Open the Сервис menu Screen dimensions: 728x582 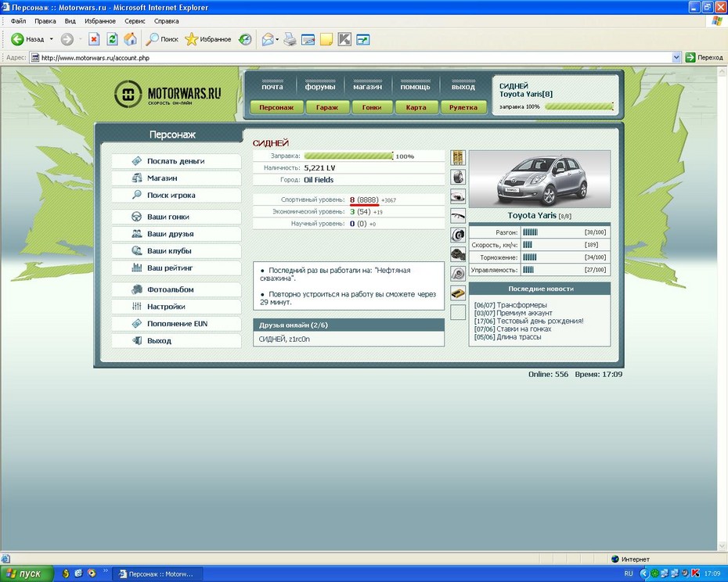pos(135,21)
